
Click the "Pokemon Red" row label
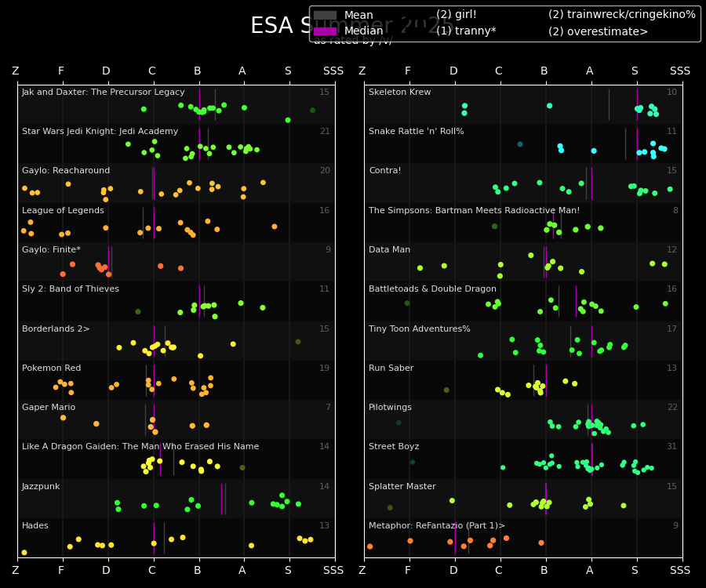[x=51, y=368]
